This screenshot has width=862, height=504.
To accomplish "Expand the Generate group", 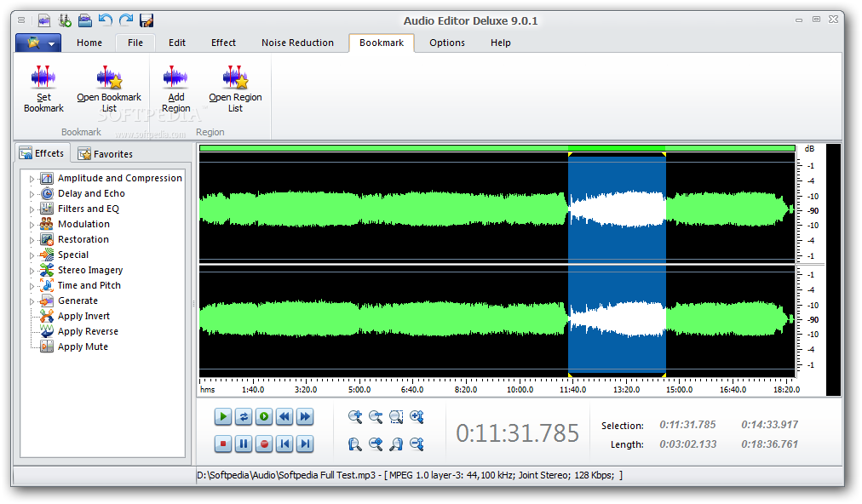I will 32,301.
